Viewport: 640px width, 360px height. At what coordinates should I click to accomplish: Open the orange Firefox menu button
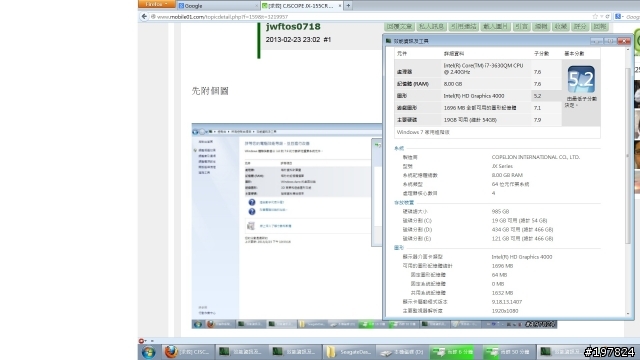[156, 4]
